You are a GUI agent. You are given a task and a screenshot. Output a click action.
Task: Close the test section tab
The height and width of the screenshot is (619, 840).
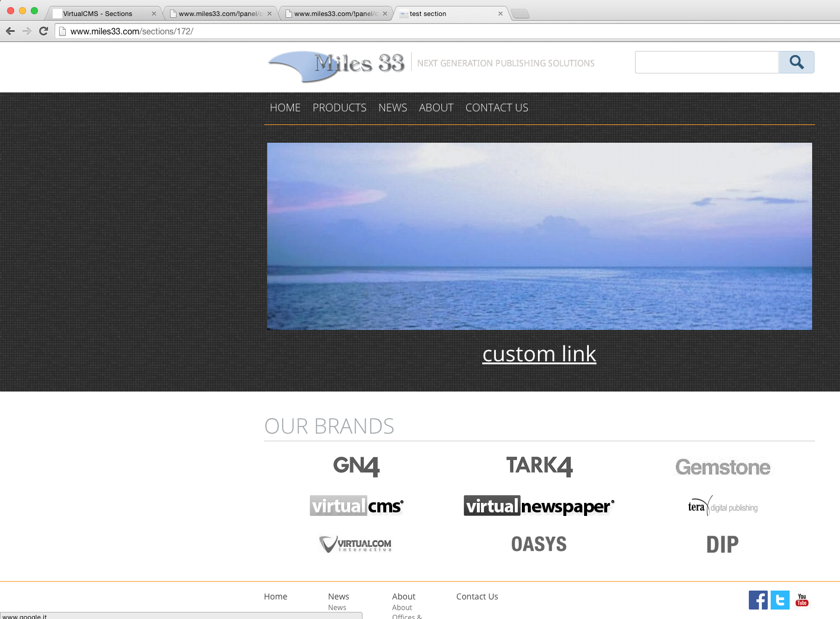click(501, 14)
